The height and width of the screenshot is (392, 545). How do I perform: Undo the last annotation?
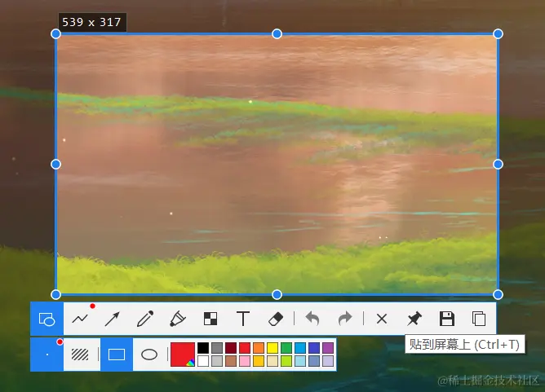click(x=312, y=319)
